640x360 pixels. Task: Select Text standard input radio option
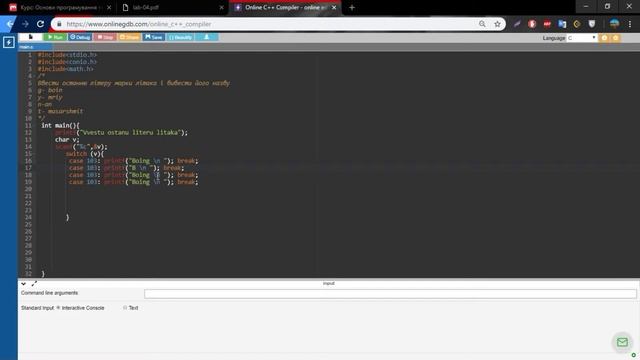click(125, 308)
